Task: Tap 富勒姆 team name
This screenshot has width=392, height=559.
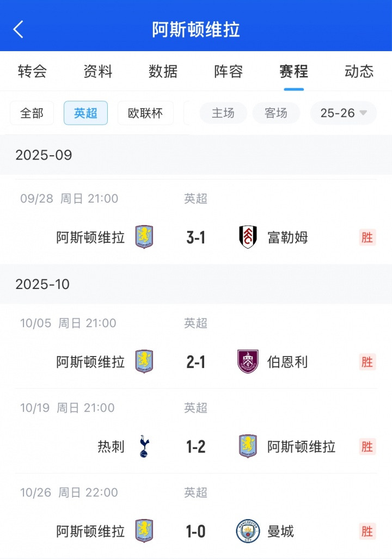Action: click(x=288, y=237)
